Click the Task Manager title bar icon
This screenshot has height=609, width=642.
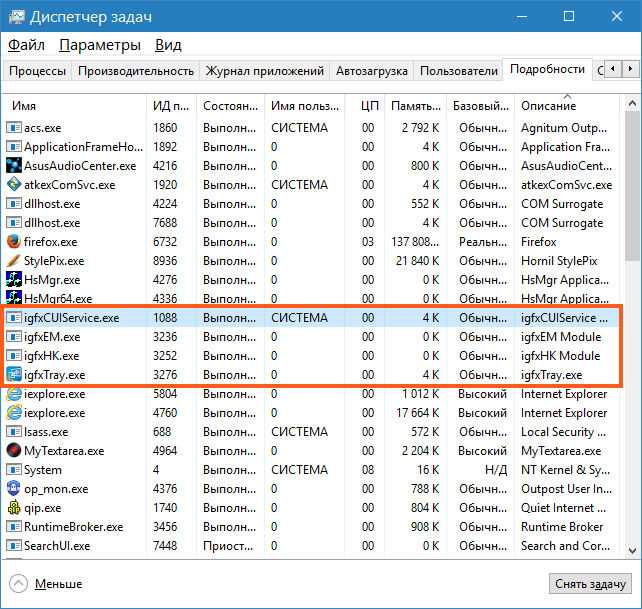(16, 16)
